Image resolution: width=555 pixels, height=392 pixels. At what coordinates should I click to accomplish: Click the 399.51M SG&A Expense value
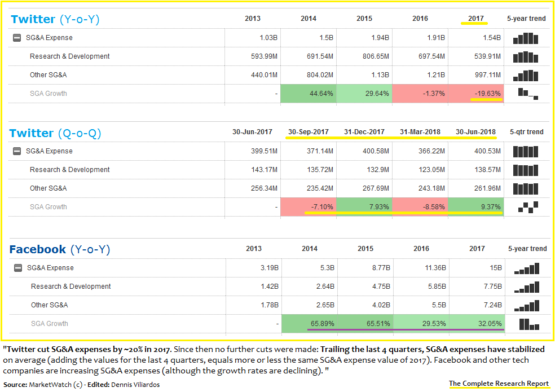(x=264, y=151)
